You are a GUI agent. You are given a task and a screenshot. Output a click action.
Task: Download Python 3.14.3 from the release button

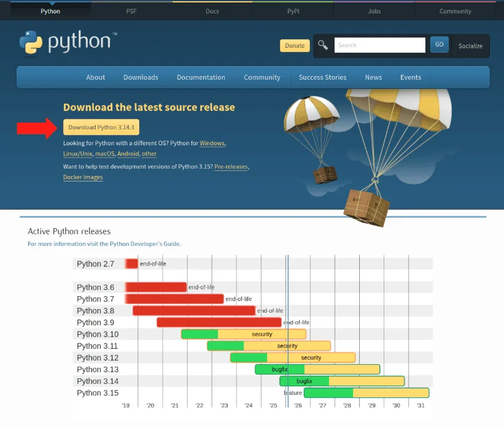101,127
